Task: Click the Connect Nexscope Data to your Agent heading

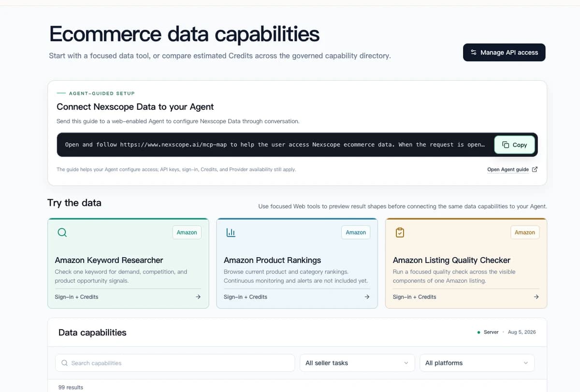Action: click(135, 107)
